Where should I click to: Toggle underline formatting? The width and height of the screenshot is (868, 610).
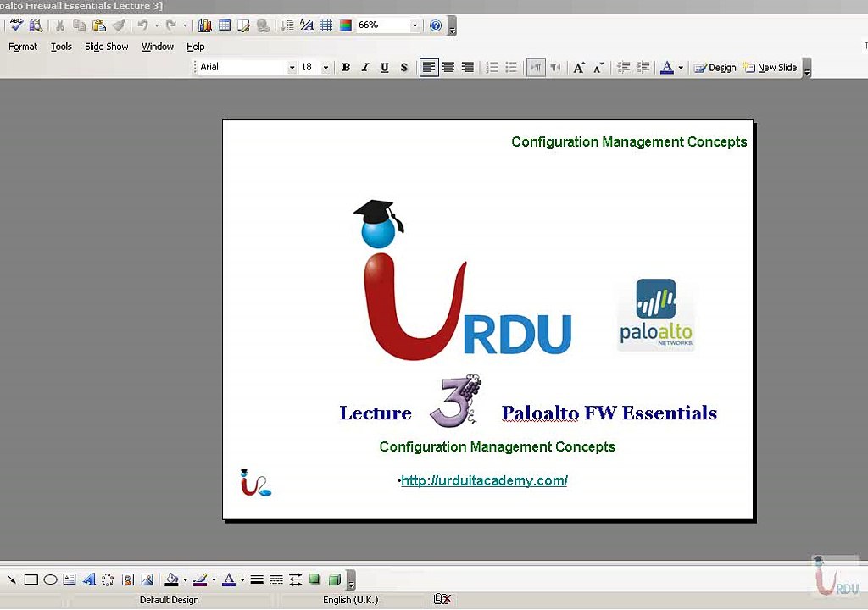[385, 68]
